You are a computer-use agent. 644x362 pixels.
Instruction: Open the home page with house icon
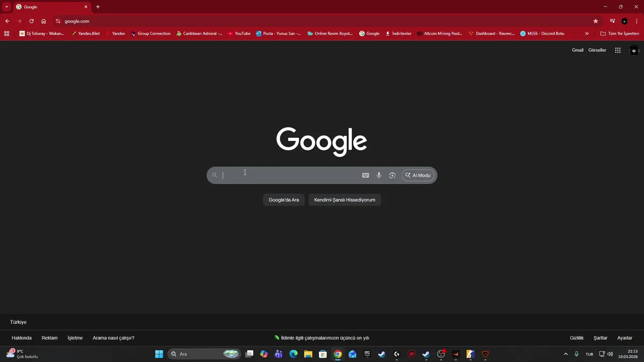click(44, 21)
